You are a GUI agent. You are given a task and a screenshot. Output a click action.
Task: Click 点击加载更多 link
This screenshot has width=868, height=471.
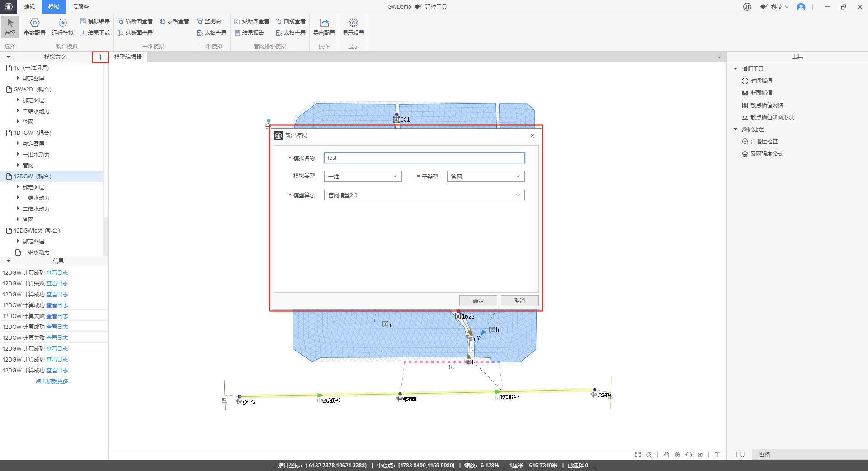point(54,381)
